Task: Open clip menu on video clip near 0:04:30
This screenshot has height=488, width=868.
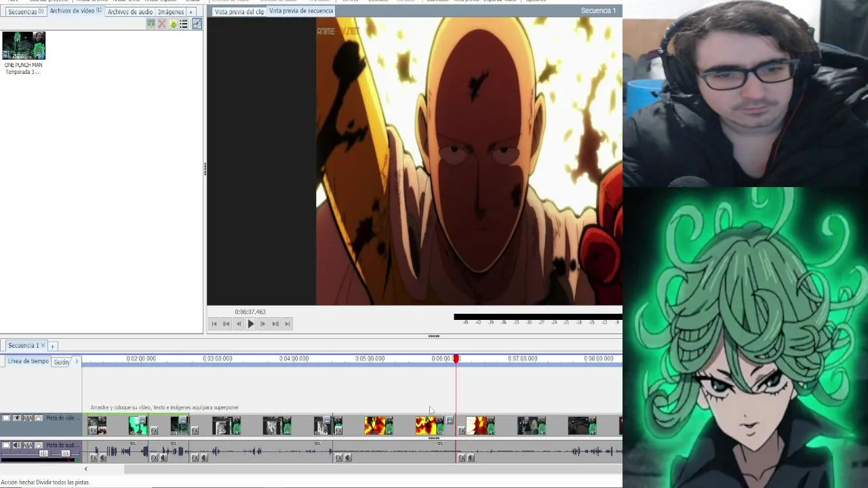Action: (x=327, y=420)
